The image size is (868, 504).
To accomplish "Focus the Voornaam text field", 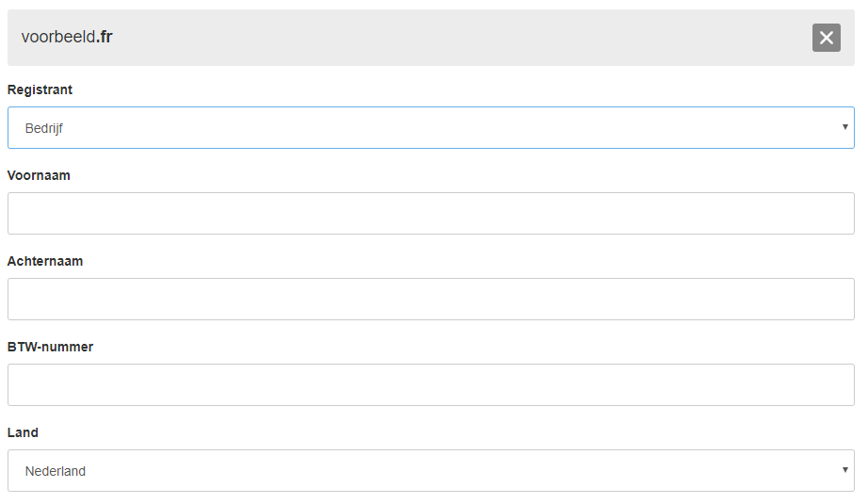I will [430, 213].
